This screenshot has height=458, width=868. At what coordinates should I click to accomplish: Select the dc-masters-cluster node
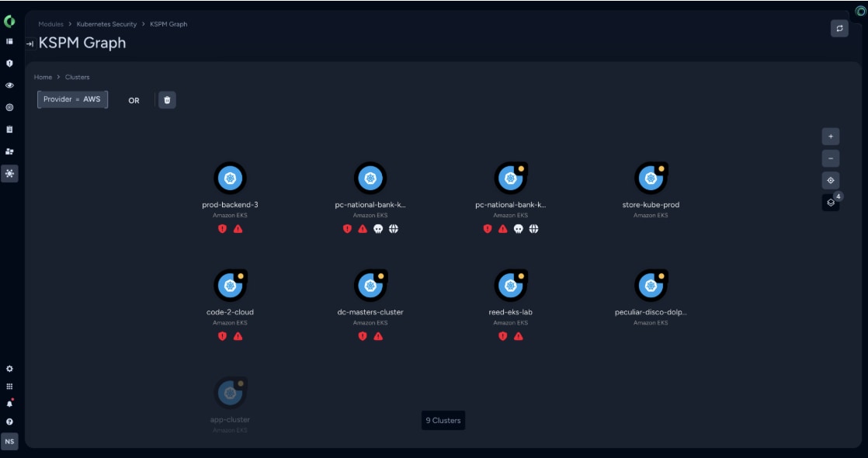370,285
